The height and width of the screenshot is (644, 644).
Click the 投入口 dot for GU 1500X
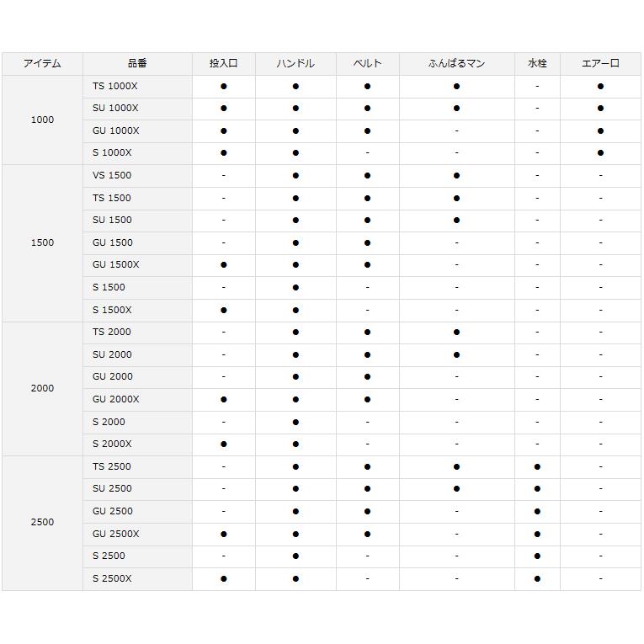(223, 265)
